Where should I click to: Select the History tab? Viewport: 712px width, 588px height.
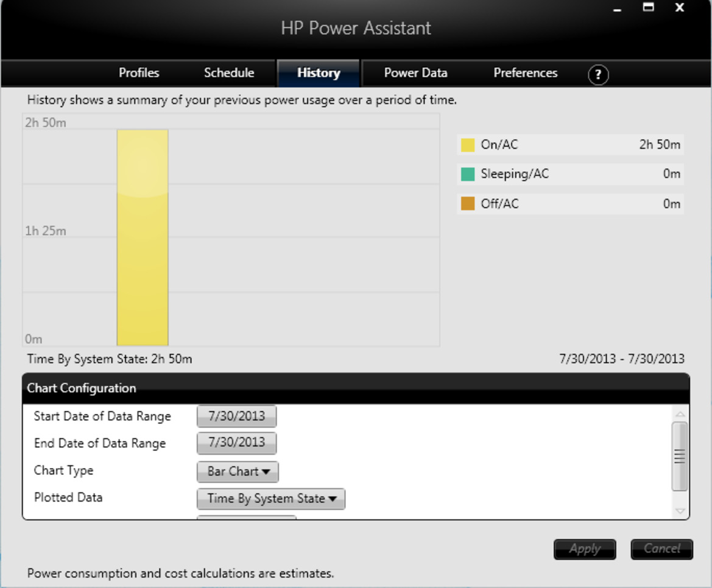pyautogui.click(x=319, y=73)
